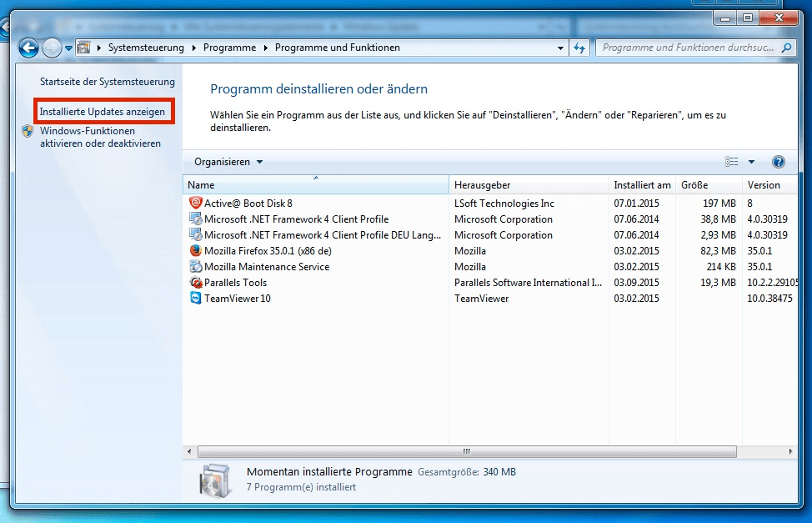Click LSoft Technologies Inc publisher cell
The image size is (812, 523).
tap(504, 204)
